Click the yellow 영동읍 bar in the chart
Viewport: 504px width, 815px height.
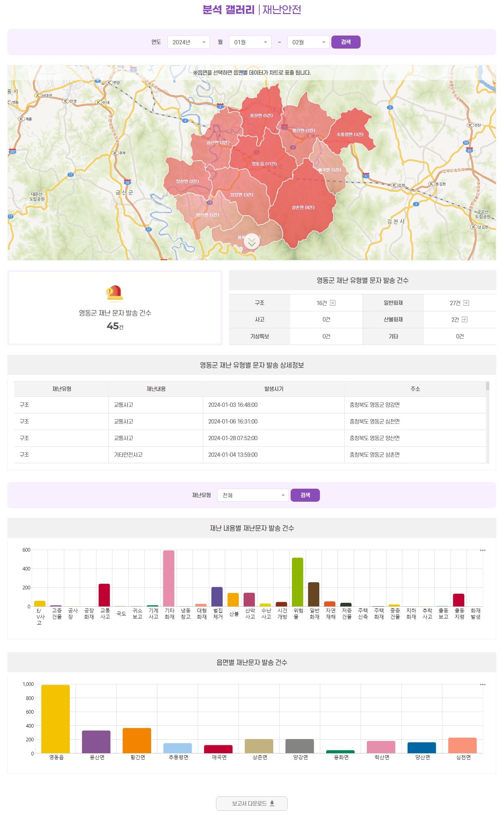pos(55,719)
